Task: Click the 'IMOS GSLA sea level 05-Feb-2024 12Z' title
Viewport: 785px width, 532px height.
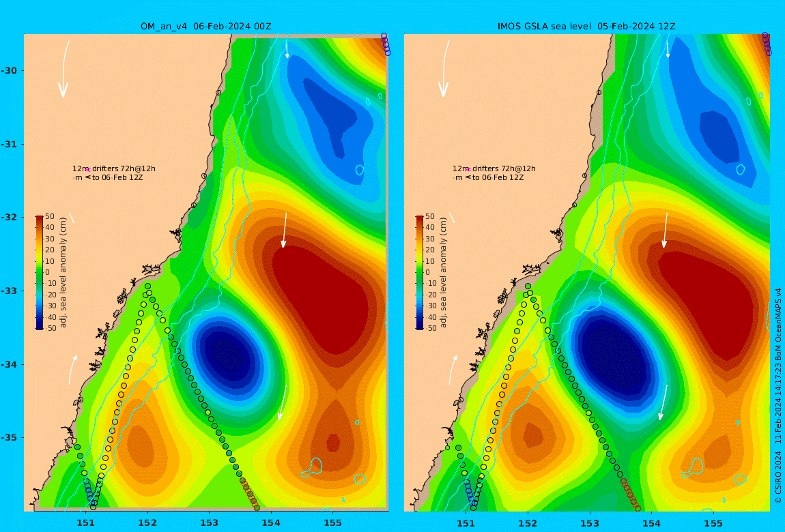Action: pyautogui.click(x=586, y=26)
